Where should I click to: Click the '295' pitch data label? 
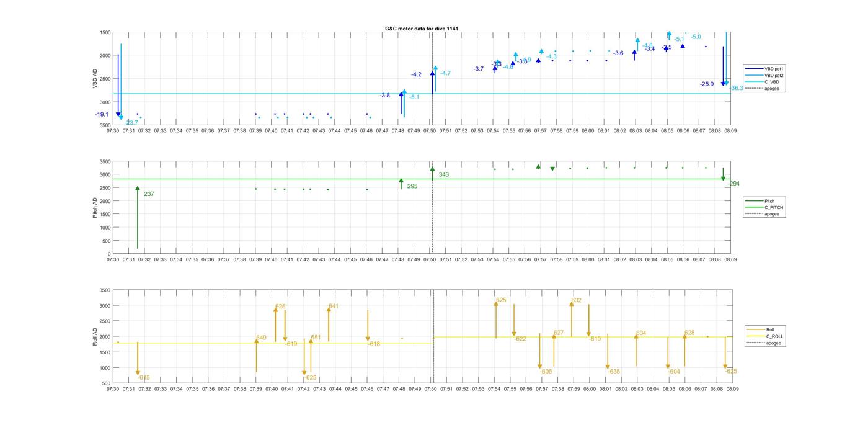[412, 186]
